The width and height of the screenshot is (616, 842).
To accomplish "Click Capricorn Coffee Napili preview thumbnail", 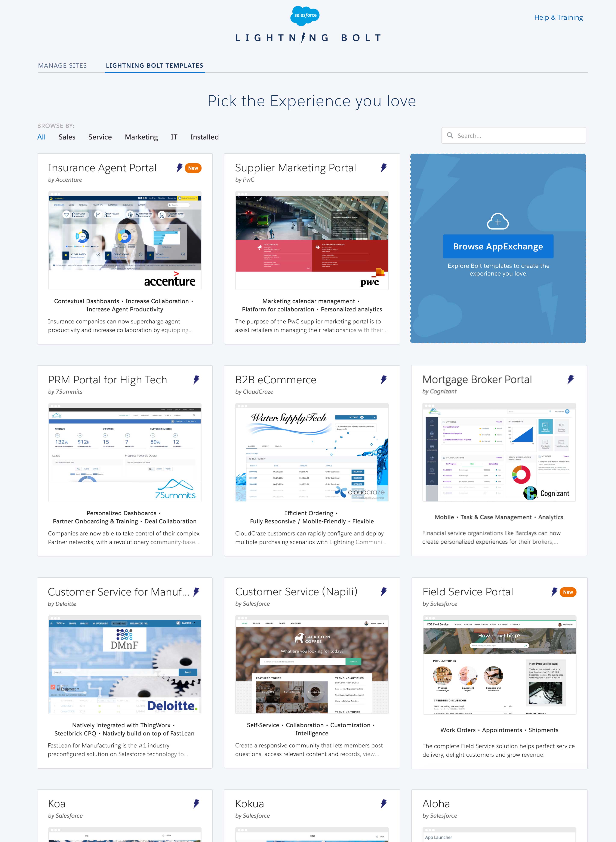I will pyautogui.click(x=312, y=664).
